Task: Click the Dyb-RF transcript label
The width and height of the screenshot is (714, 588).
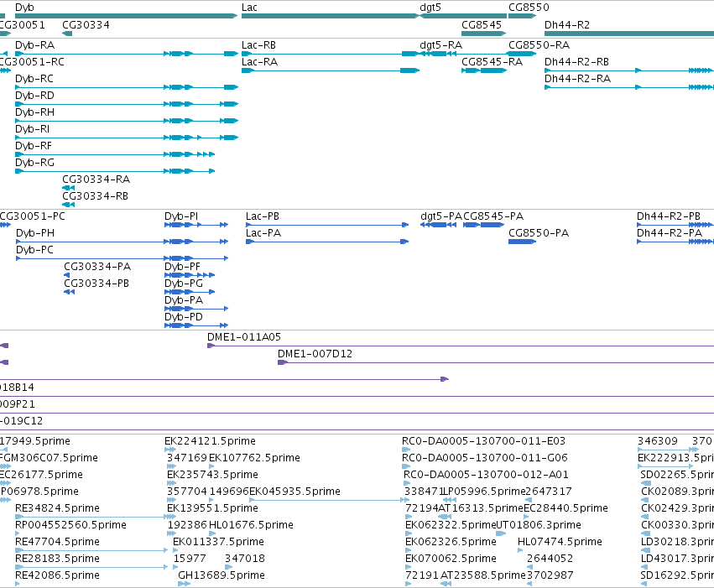Action: [x=34, y=146]
